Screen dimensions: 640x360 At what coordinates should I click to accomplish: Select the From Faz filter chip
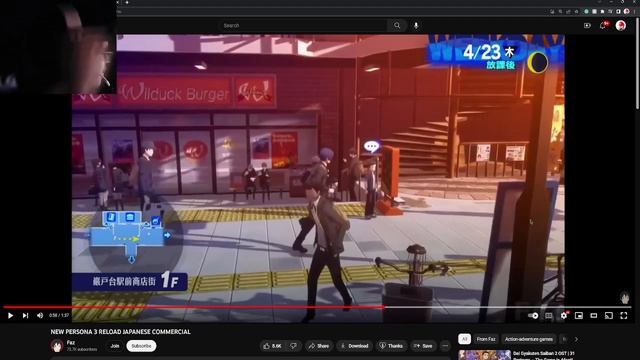486,339
